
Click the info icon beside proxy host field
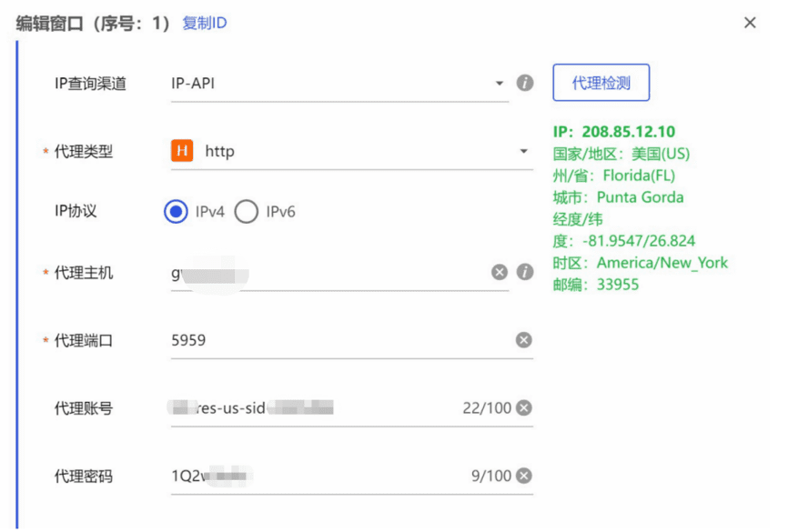525,272
